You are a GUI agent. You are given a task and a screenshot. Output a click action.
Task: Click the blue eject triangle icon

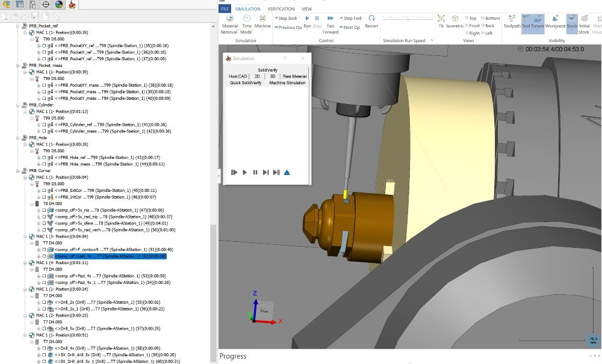[x=287, y=173]
